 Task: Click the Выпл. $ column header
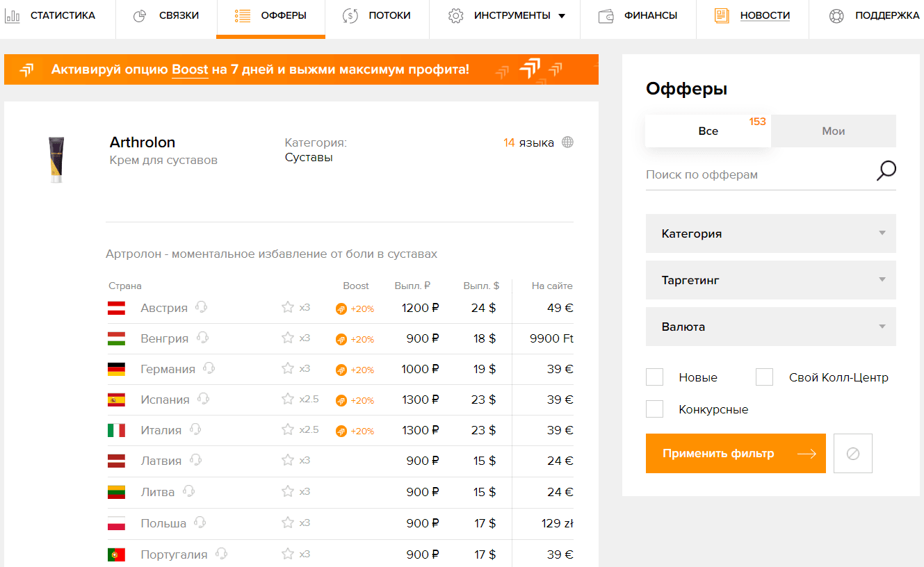click(x=481, y=286)
